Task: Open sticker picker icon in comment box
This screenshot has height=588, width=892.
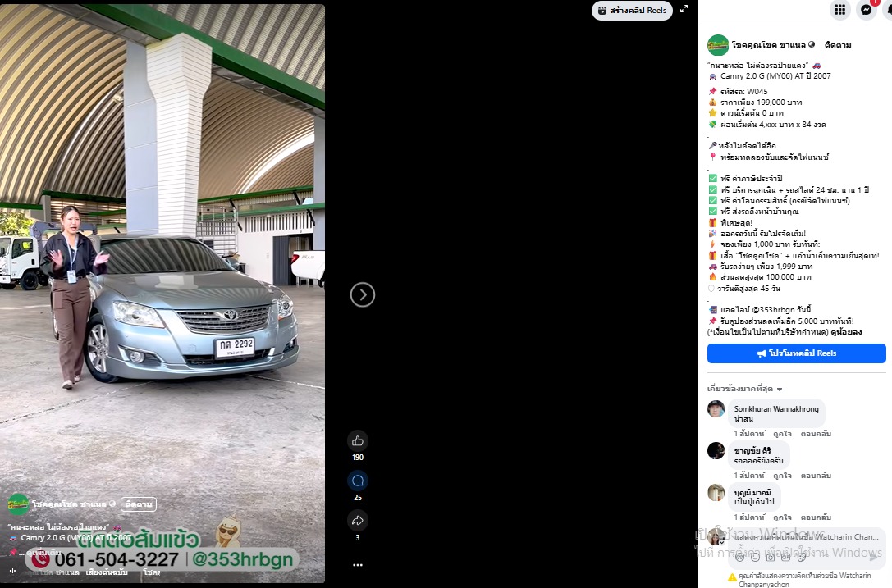Action: [801, 558]
